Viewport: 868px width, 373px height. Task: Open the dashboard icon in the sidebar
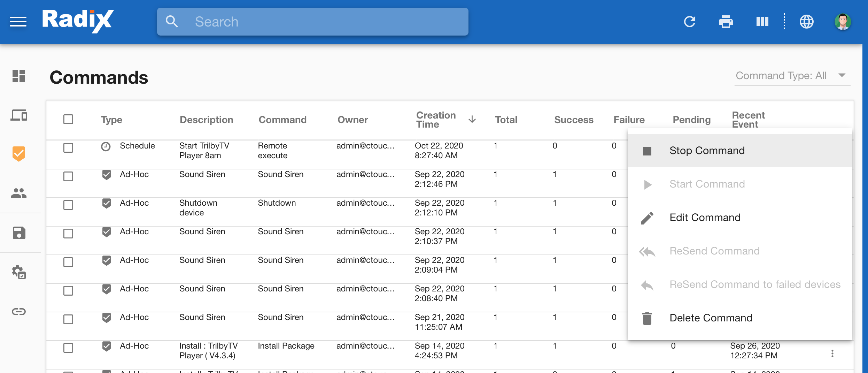tap(19, 76)
